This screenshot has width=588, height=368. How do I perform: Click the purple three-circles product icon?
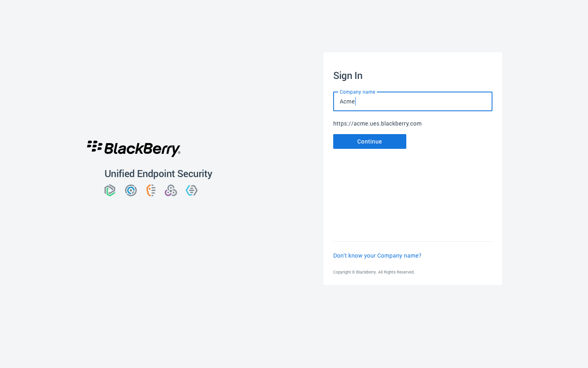pos(171,191)
